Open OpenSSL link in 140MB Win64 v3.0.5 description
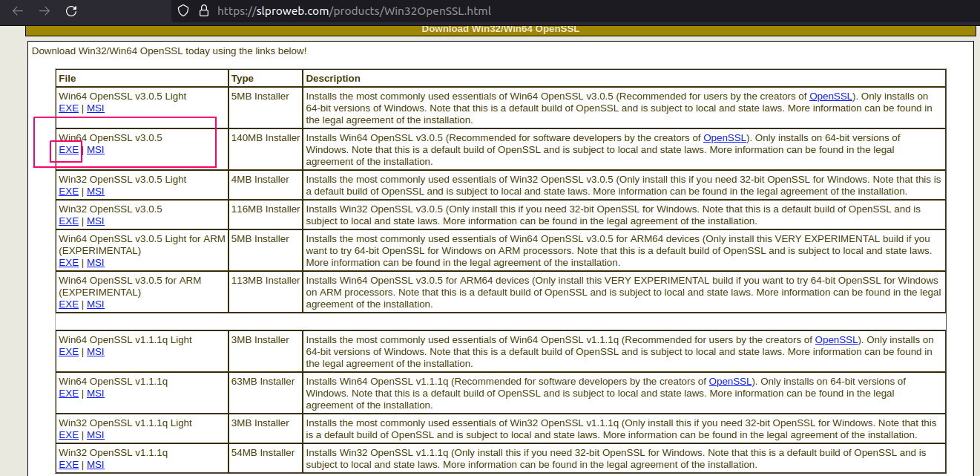Screen dimensions: 980x476 [725, 138]
